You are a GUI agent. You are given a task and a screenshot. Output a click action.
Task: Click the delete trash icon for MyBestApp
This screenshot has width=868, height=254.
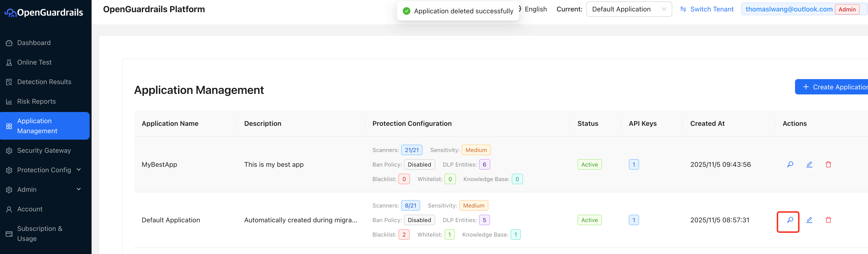(829, 164)
